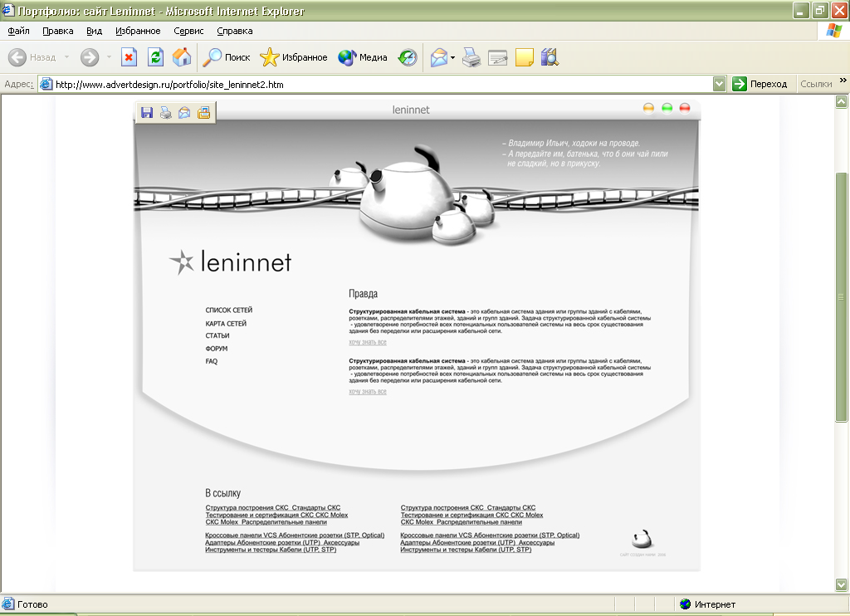
Task: Refresh the current page
Action: click(x=155, y=57)
